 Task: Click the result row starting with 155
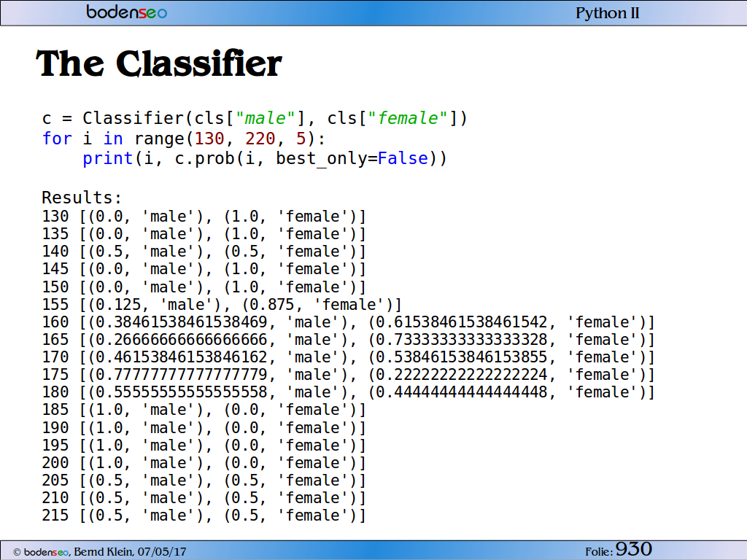(222, 305)
